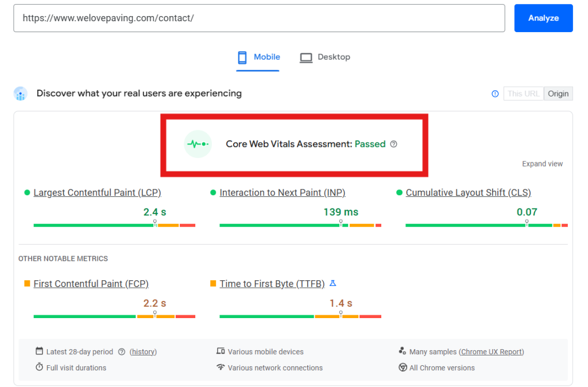Image resolution: width=588 pixels, height=387 pixels.
Task: Click the help icon beside Passed
Action: (x=393, y=144)
